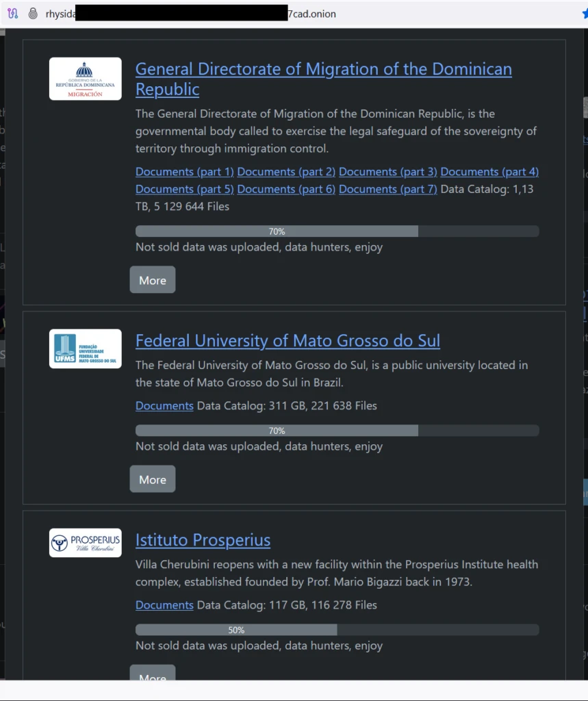The image size is (588, 701).
Task: Click the 50% progress bar for Istituto Prosperius
Action: 337,630
